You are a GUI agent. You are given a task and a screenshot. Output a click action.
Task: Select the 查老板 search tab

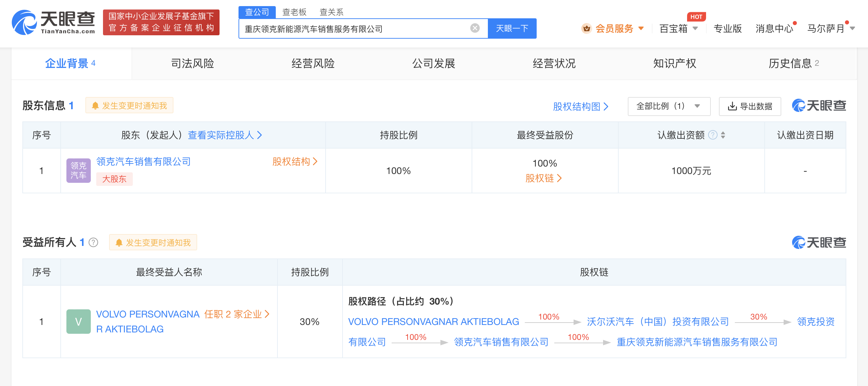coord(294,12)
